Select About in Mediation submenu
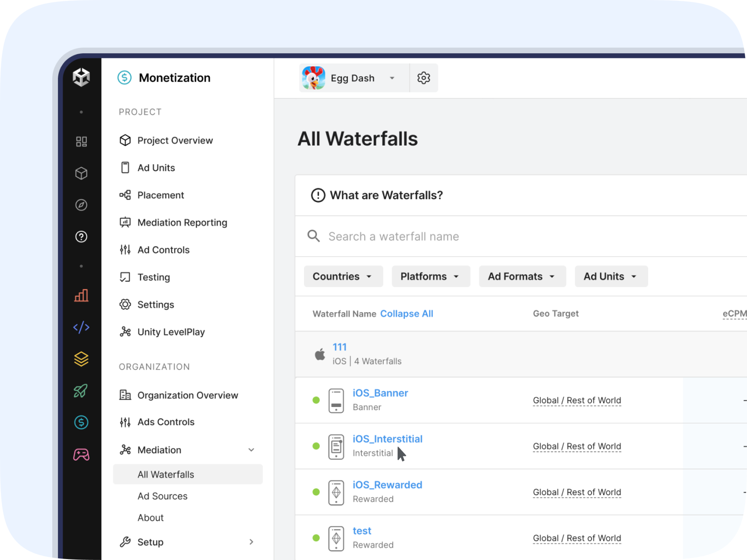 (x=150, y=518)
